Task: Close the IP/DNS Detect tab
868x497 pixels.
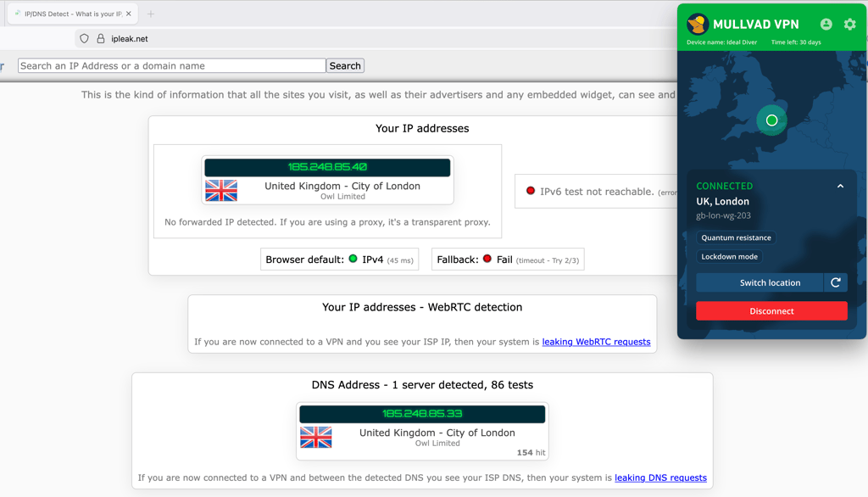Action: coord(129,14)
